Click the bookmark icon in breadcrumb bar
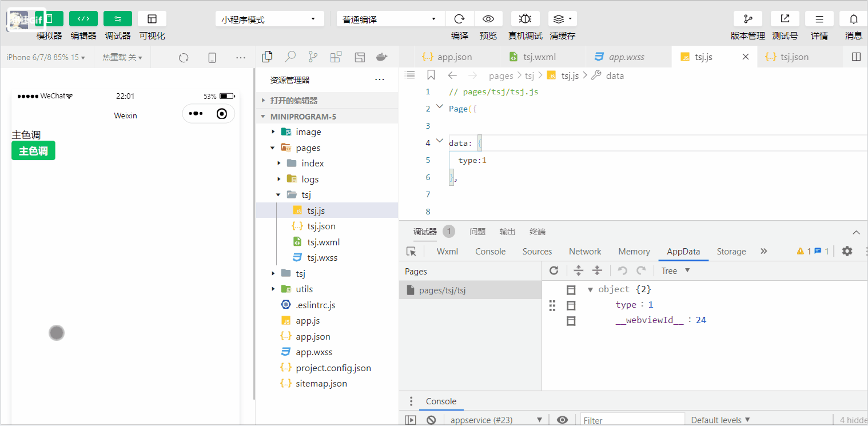This screenshot has width=868, height=426. pos(431,75)
